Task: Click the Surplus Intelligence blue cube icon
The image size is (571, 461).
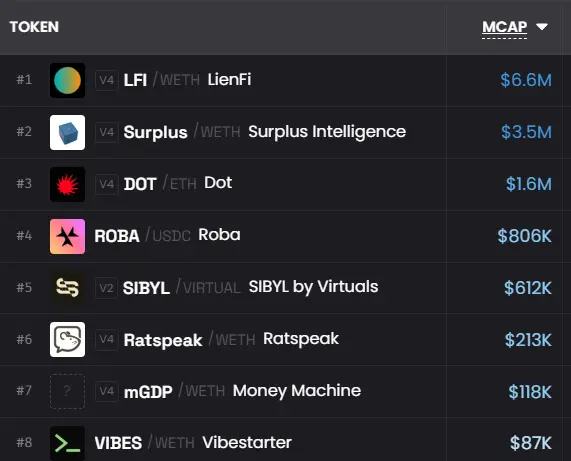Action: coord(67,132)
